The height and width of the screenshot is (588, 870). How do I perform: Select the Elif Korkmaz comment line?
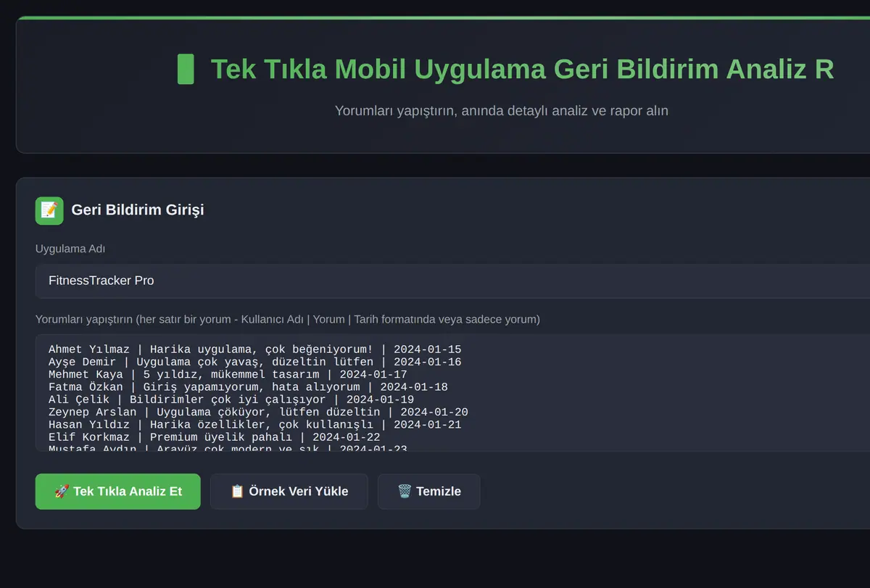pos(214,437)
